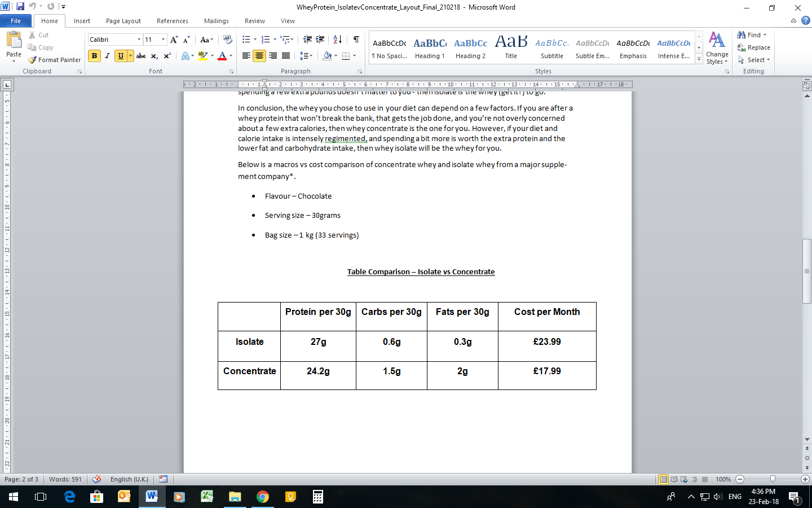Select the Justify alignment icon
812x508 pixels.
pos(286,56)
